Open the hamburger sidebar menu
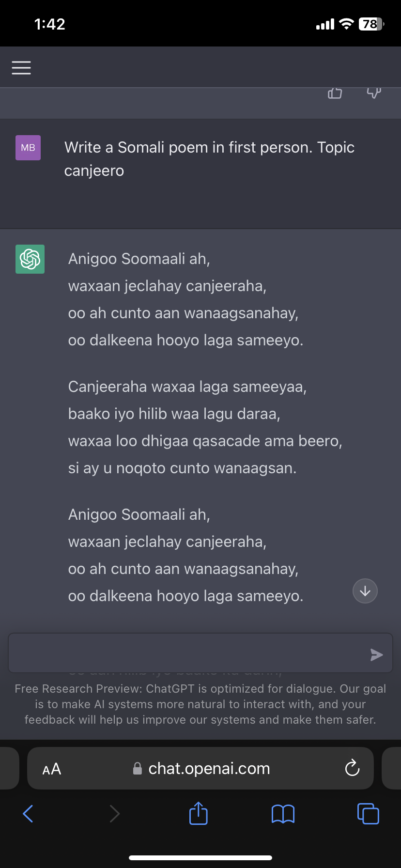Image resolution: width=401 pixels, height=868 pixels. 21,68
